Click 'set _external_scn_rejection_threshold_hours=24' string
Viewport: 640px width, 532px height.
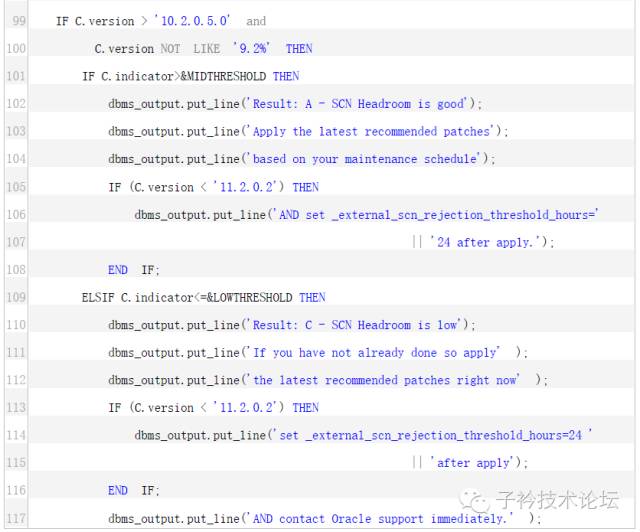(433, 435)
